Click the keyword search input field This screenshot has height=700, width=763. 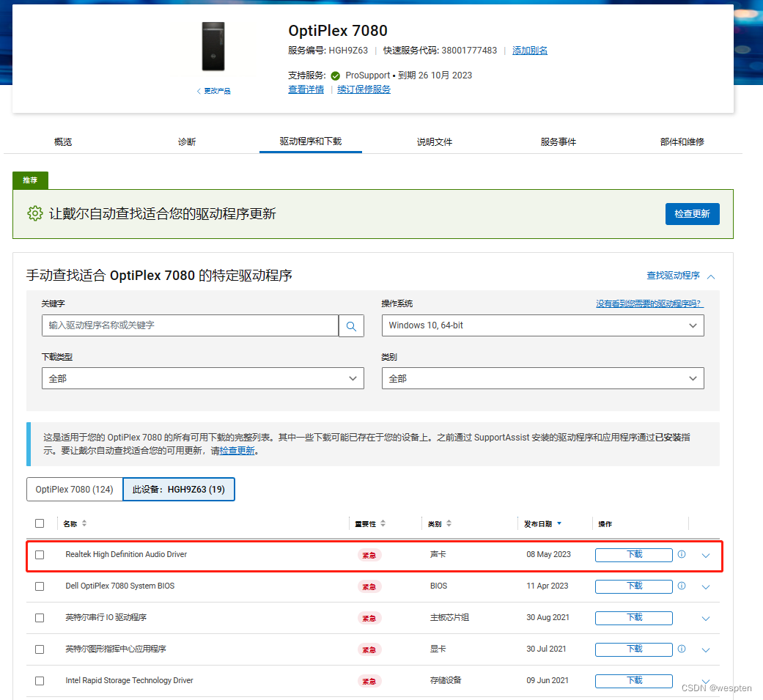click(x=191, y=325)
